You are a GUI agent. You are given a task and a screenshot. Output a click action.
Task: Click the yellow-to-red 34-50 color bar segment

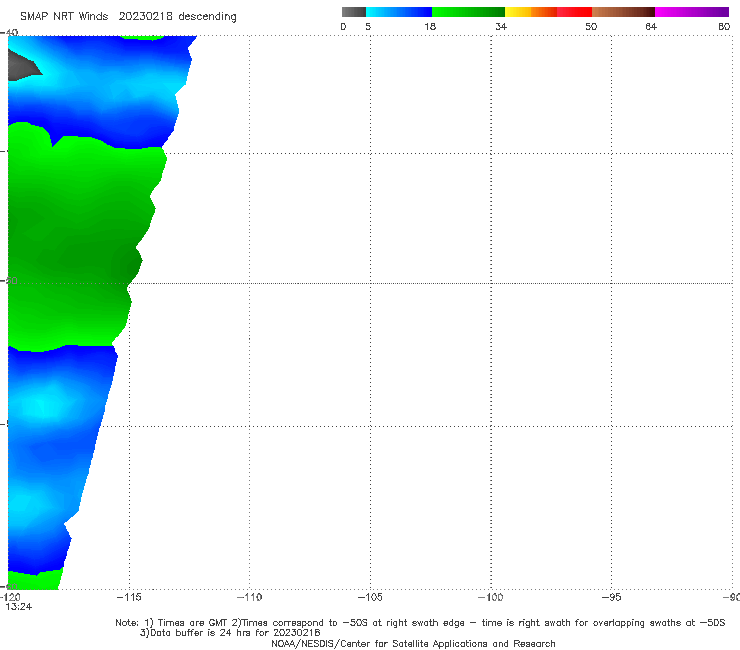point(548,12)
